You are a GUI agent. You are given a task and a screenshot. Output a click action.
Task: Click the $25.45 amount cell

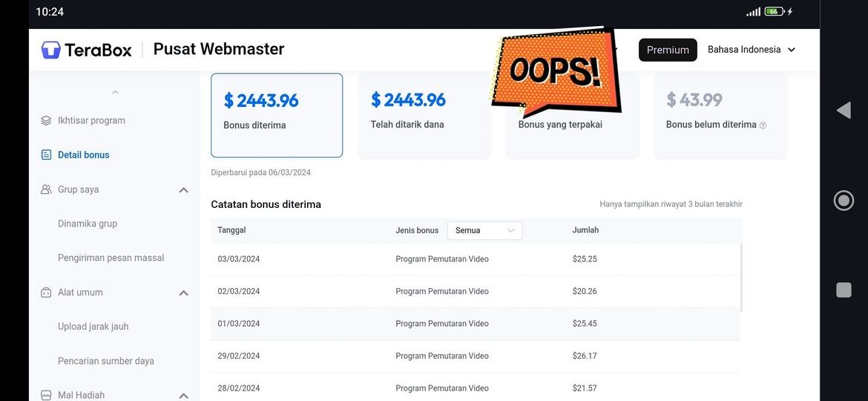tap(585, 324)
